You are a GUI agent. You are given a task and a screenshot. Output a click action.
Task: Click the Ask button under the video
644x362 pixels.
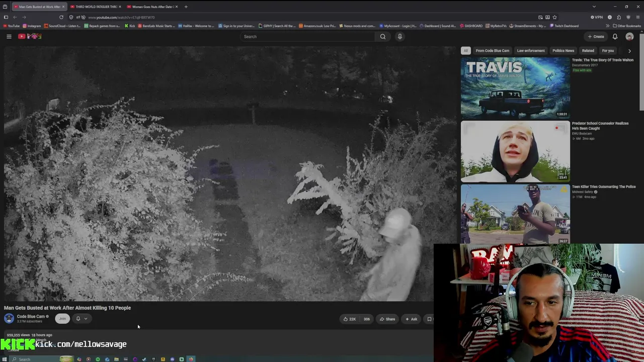(411, 319)
